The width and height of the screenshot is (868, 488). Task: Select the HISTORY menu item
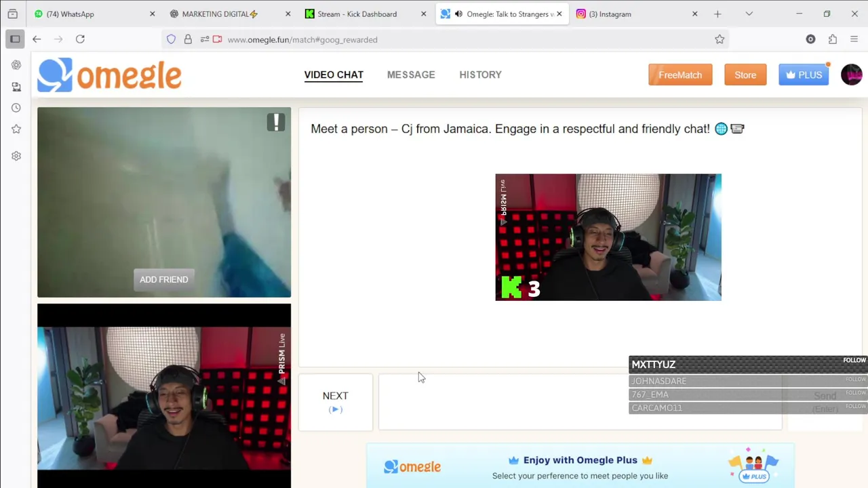(480, 75)
